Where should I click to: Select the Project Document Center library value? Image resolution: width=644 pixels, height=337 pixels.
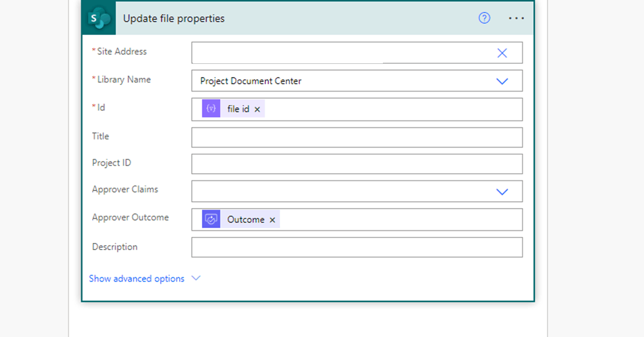251,81
